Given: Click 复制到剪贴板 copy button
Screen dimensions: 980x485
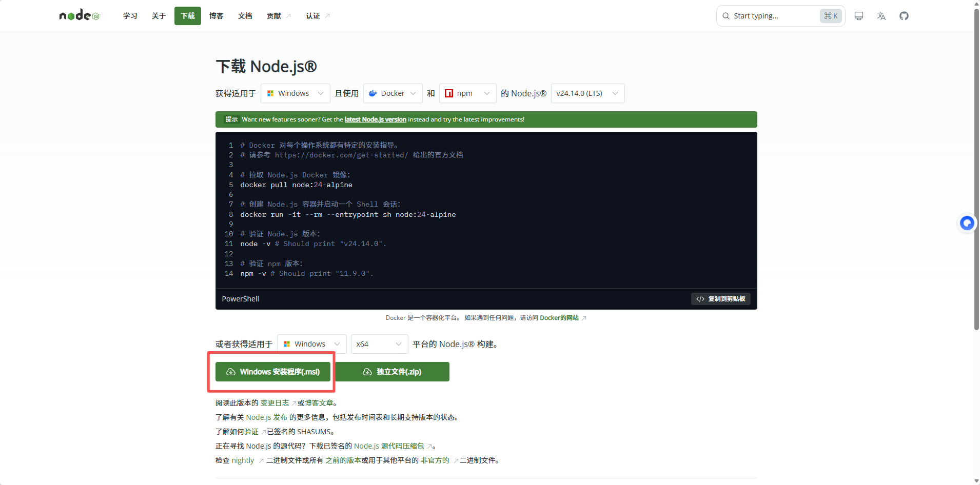Looking at the screenshot, I should click(x=721, y=299).
